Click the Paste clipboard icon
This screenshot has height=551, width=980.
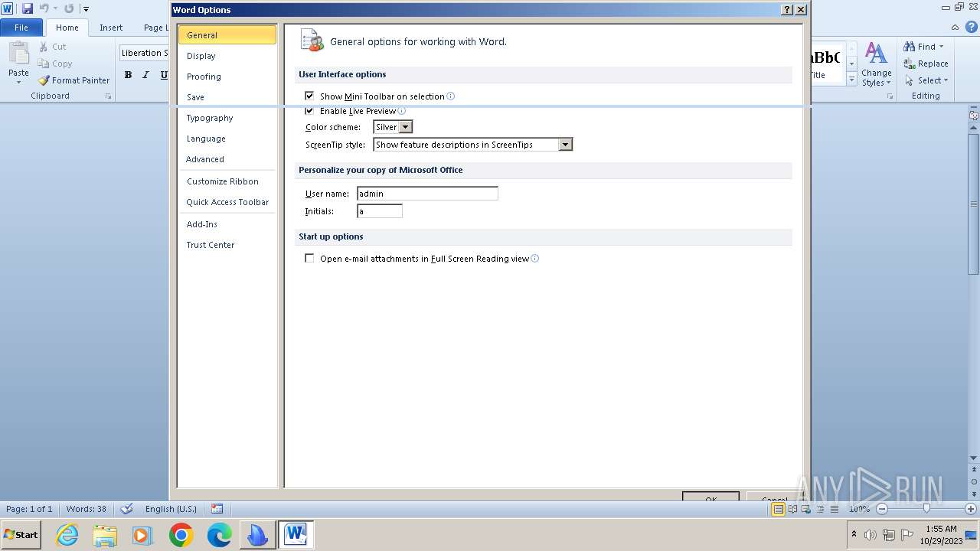[18, 54]
